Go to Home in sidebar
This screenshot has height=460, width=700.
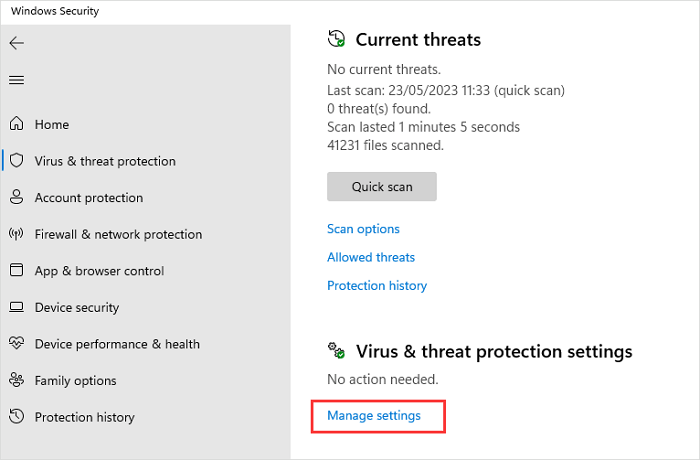pos(52,125)
